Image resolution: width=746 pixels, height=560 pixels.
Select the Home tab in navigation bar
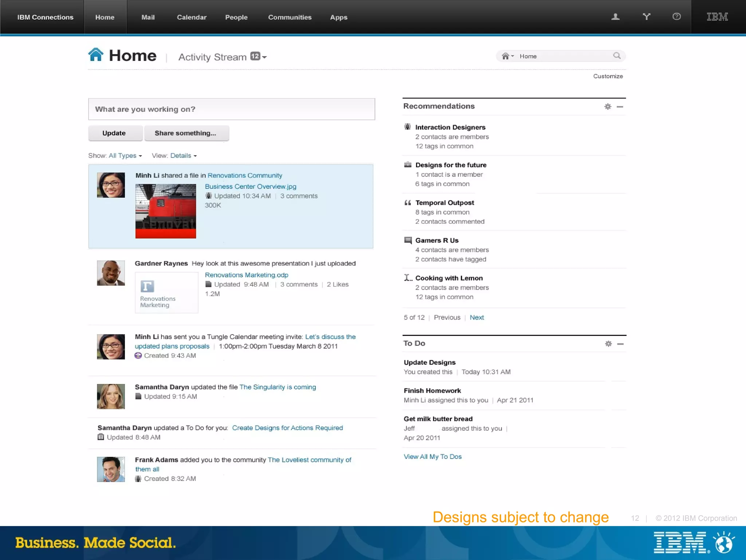[x=105, y=17]
